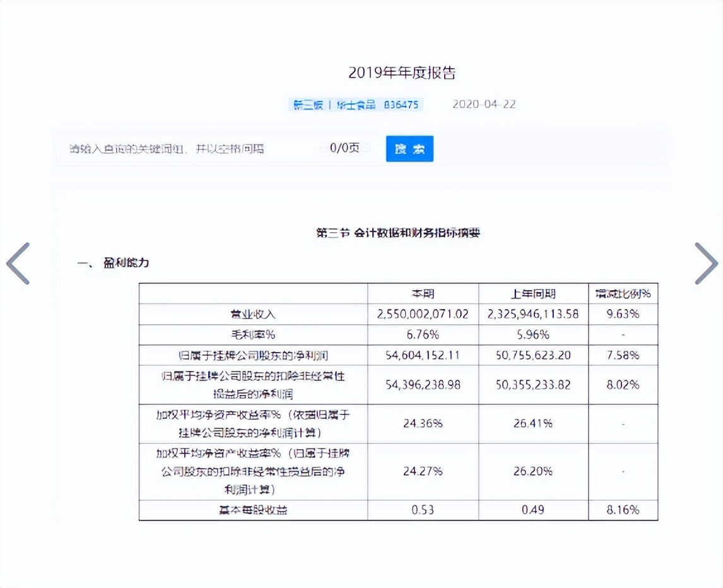Image resolution: width=723 pixels, height=588 pixels.
Task: Select the 54,604,152.11 net profit cell
Action: 423,355
